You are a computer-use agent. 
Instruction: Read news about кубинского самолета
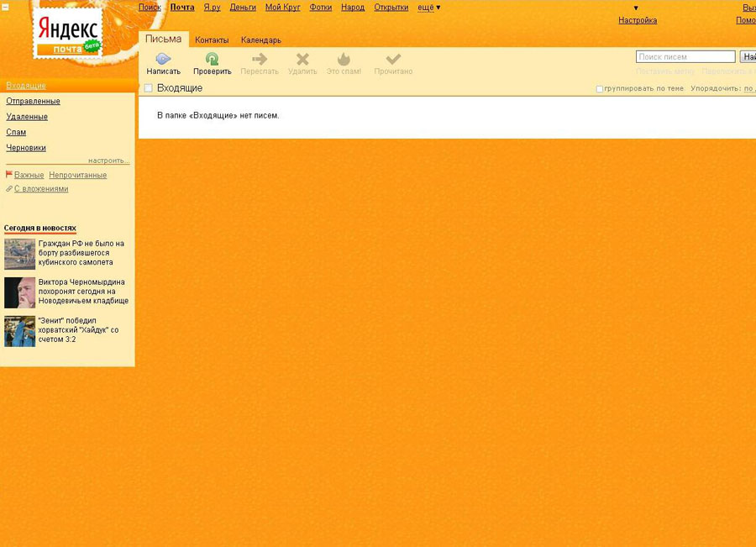[81, 253]
